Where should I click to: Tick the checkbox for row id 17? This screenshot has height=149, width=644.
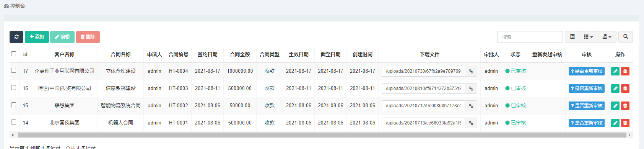coord(14,70)
